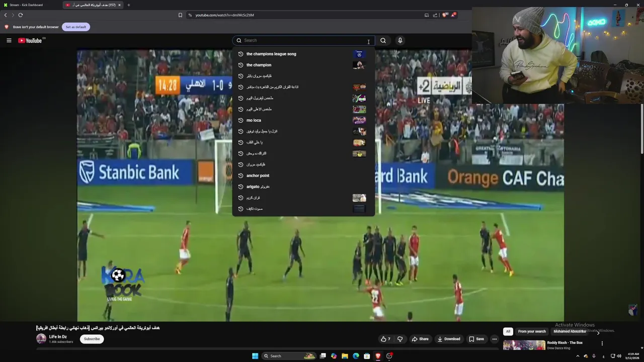Pick the 'قران كريم' search suggestion

point(303,198)
